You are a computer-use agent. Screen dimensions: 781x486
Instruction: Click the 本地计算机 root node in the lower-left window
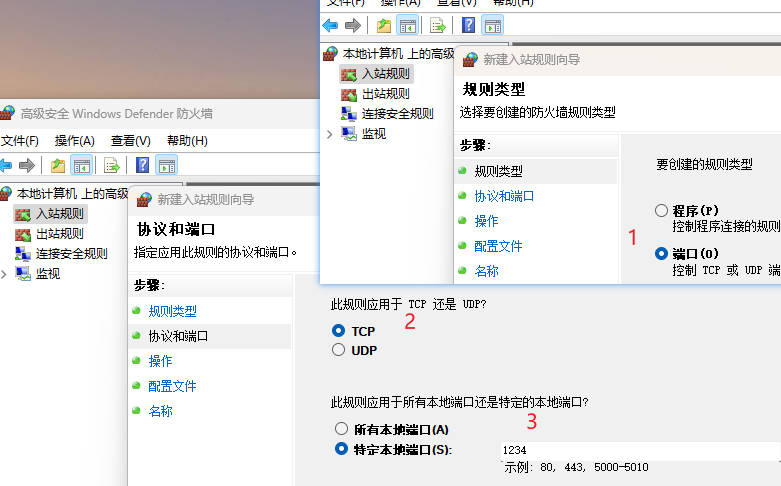pyautogui.click(x=72, y=194)
